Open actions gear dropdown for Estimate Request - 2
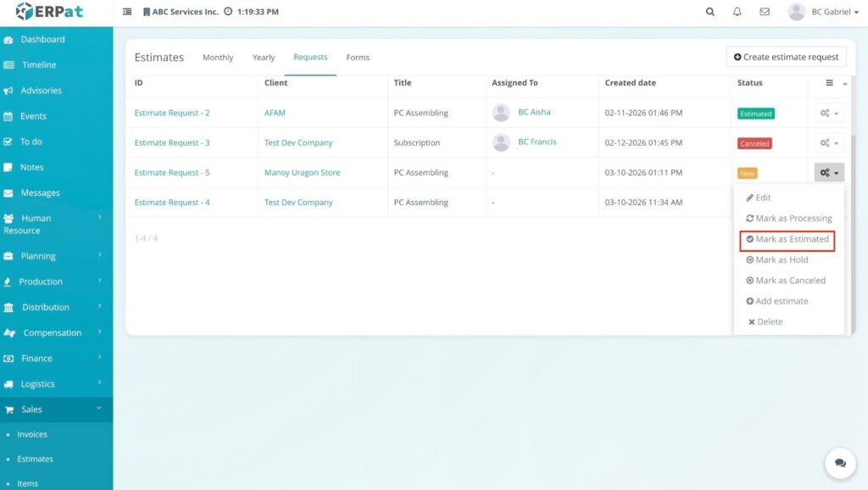The height and width of the screenshot is (490, 868). (x=829, y=114)
